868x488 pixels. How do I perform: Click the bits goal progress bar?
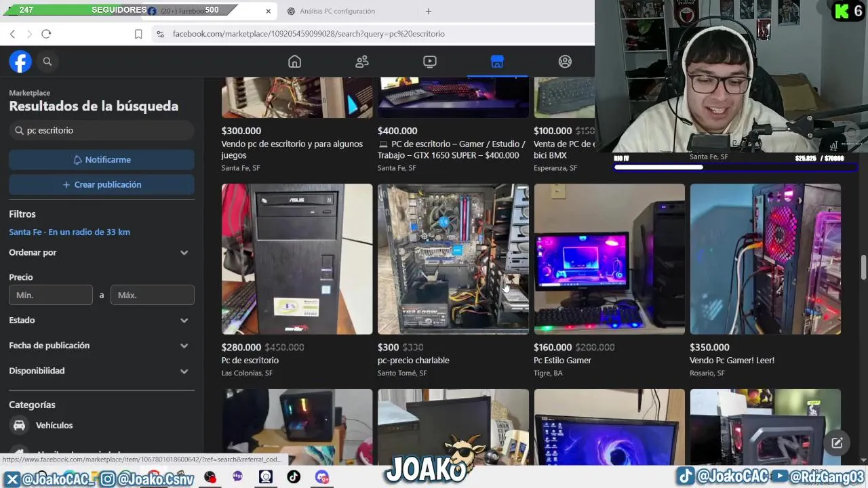coord(735,167)
